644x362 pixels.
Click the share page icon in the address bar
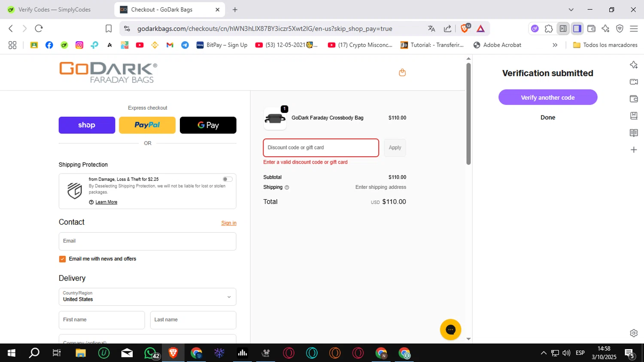[x=447, y=29]
